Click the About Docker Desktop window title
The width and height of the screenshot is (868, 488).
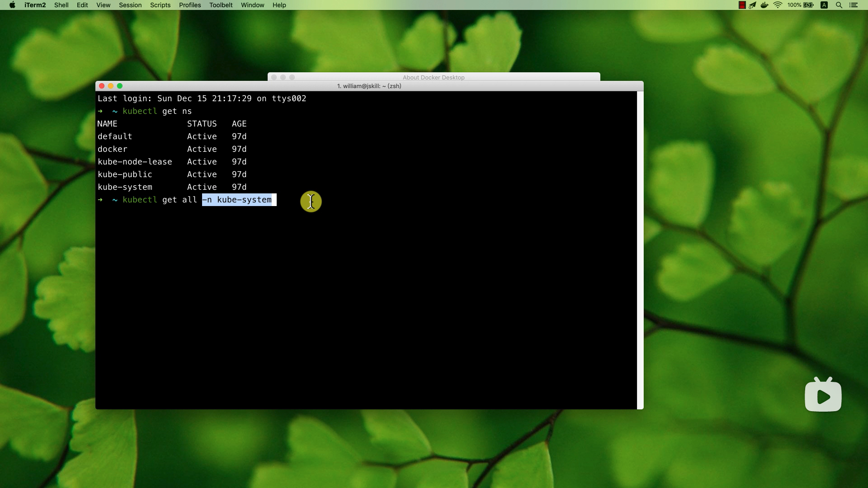click(x=434, y=77)
